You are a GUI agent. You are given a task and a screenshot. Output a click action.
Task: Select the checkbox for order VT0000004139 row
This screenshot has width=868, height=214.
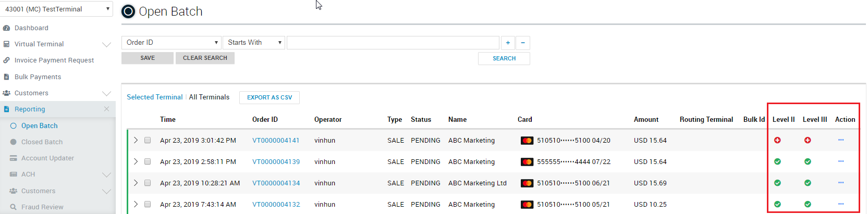pyautogui.click(x=148, y=161)
